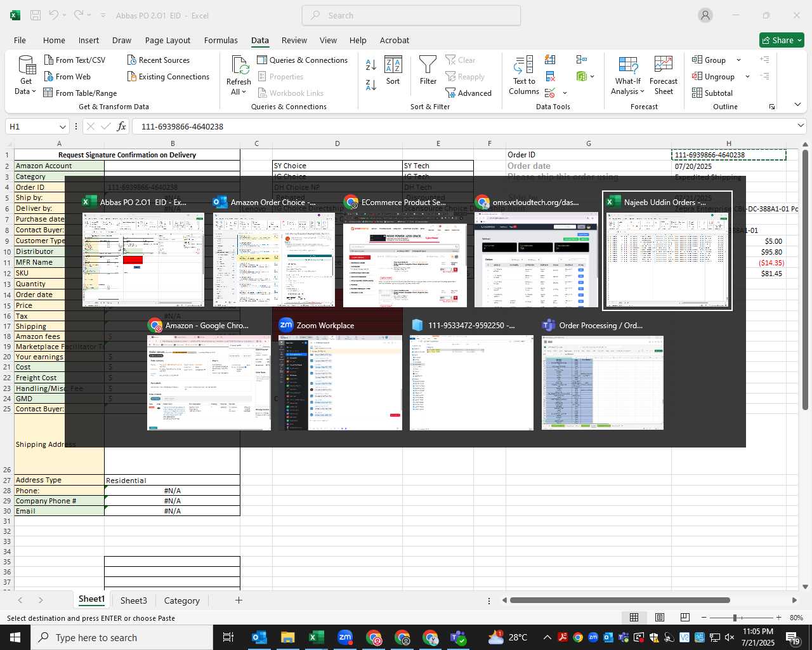The image size is (812, 650).
Task: Remove Duplicates from data
Action: [x=551, y=76]
